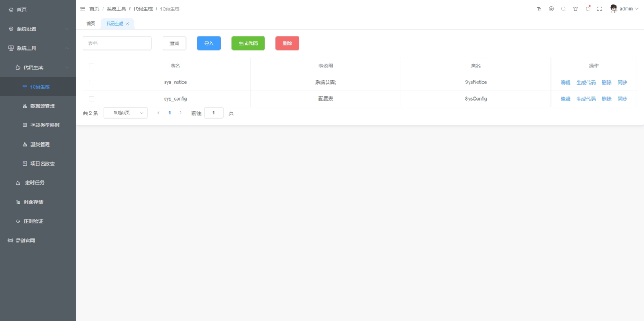Close the 代码生成 tab with its X
The width and height of the screenshot is (644, 321).
128,24
